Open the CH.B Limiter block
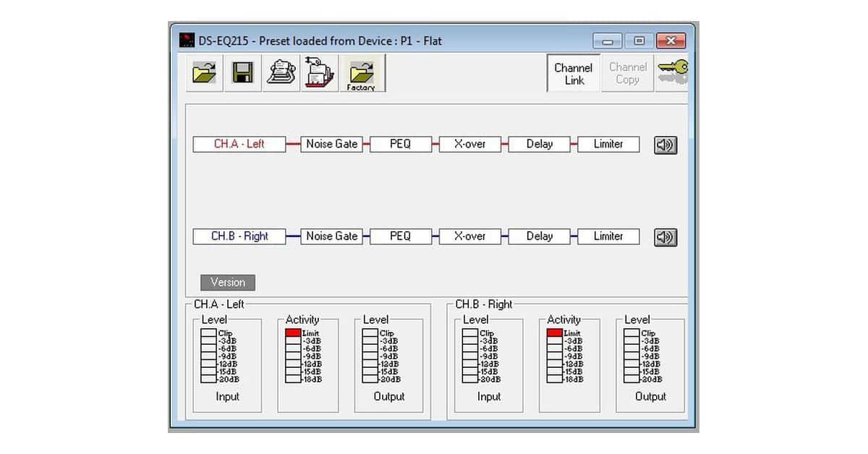868x454 pixels. click(608, 236)
